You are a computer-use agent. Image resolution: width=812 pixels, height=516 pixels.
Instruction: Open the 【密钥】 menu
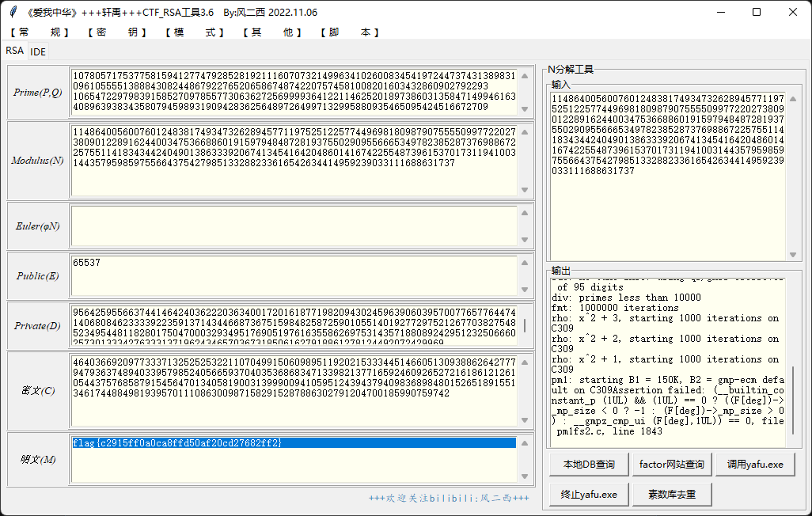pyautogui.click(x=117, y=32)
